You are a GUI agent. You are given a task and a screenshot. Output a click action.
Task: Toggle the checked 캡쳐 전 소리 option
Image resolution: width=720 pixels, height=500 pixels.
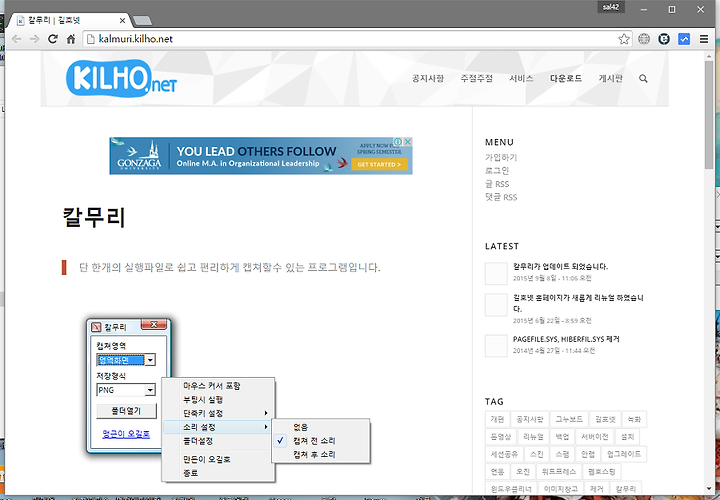coord(321,441)
